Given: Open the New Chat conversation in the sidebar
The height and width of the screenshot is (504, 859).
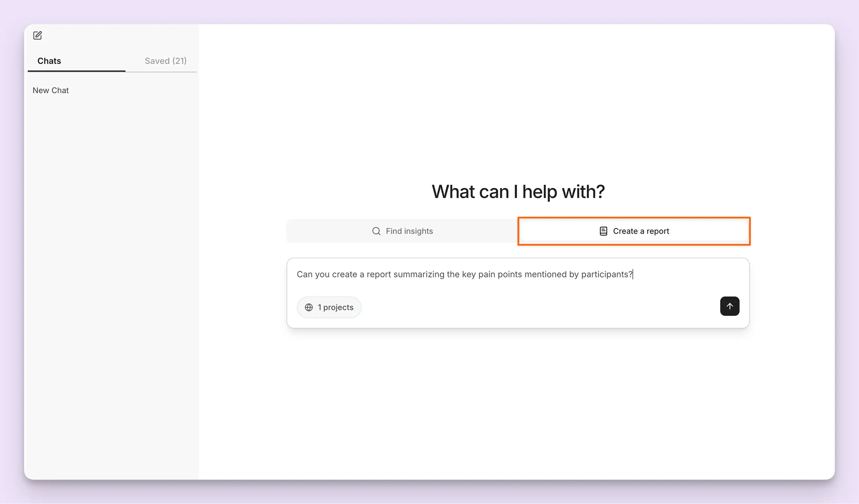Looking at the screenshot, I should click(51, 90).
